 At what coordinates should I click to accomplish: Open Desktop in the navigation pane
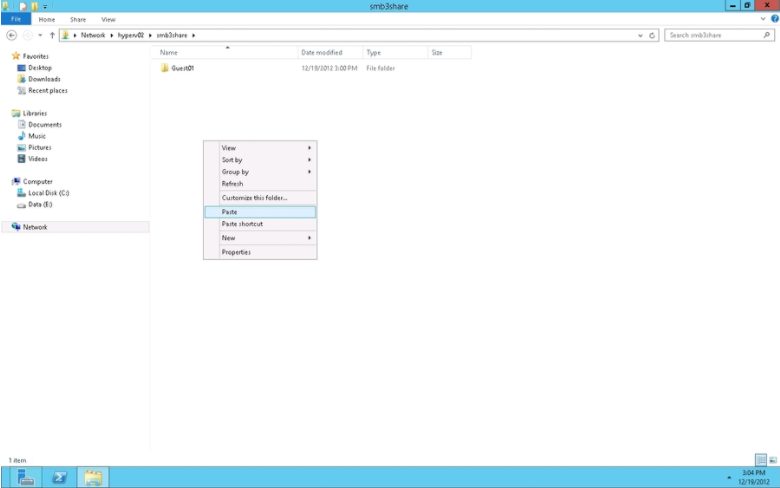pyautogui.click(x=40, y=68)
